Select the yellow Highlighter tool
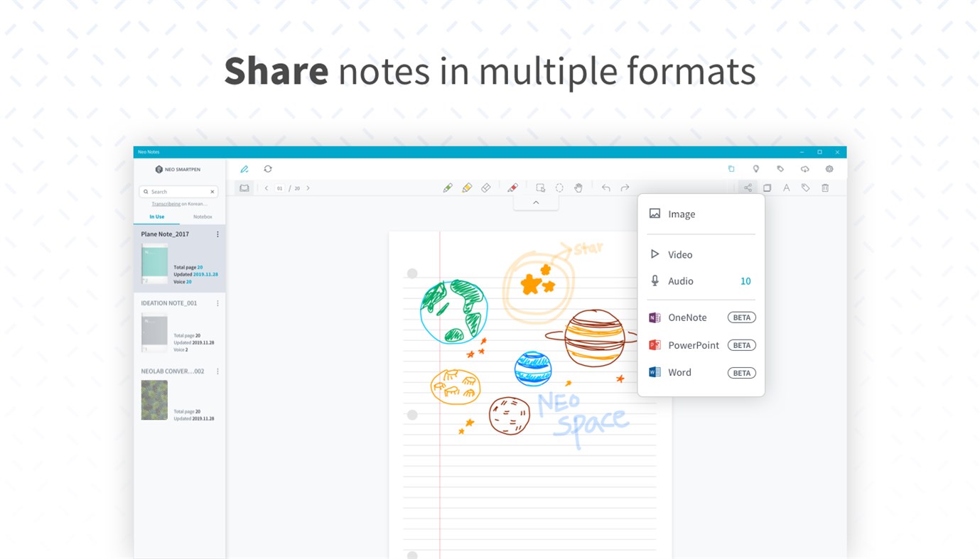Image resolution: width=980 pixels, height=559 pixels. coord(466,187)
